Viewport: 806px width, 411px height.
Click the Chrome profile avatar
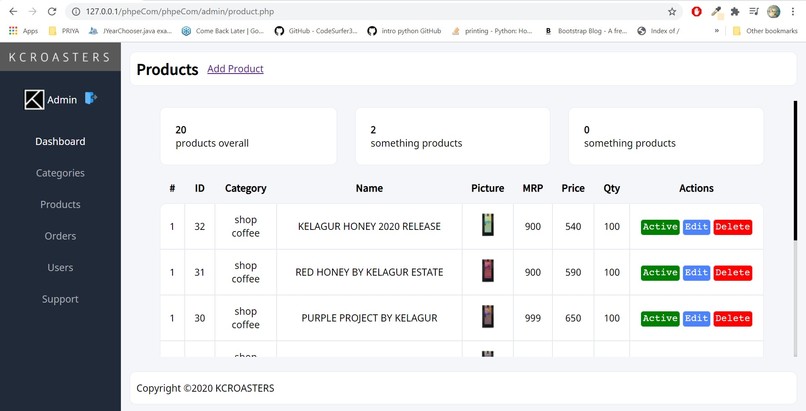(773, 11)
